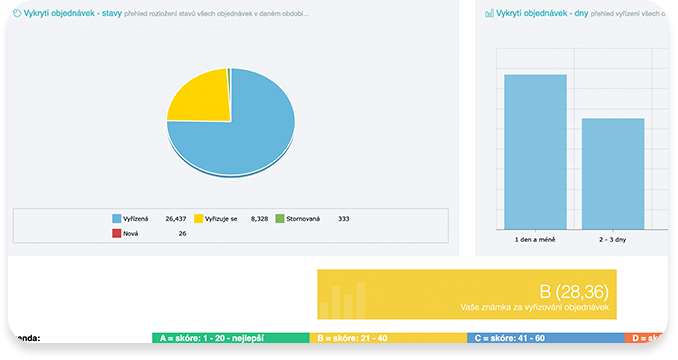Screen dimensions: 678x360
Task: Click the bar chart icon beside Vykrytí objednávek - dny
Action: 489,14
